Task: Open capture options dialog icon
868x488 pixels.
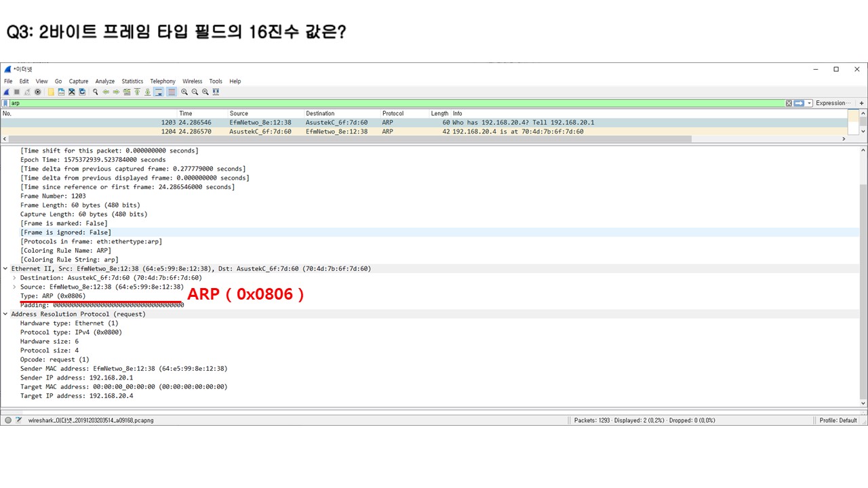Action: click(38, 91)
